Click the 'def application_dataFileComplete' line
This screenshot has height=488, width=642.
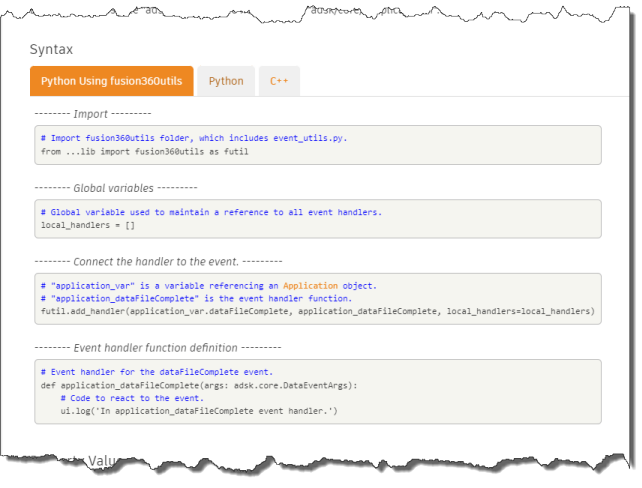coord(199,385)
